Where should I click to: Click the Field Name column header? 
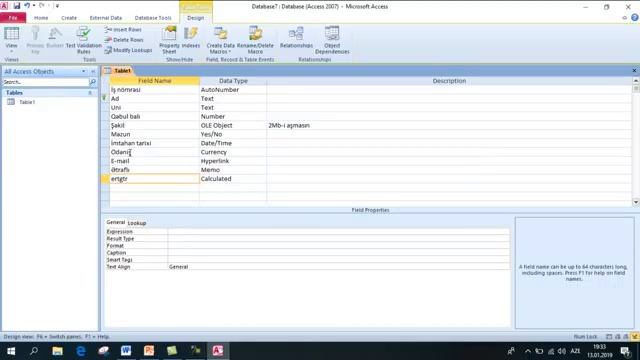coord(154,81)
